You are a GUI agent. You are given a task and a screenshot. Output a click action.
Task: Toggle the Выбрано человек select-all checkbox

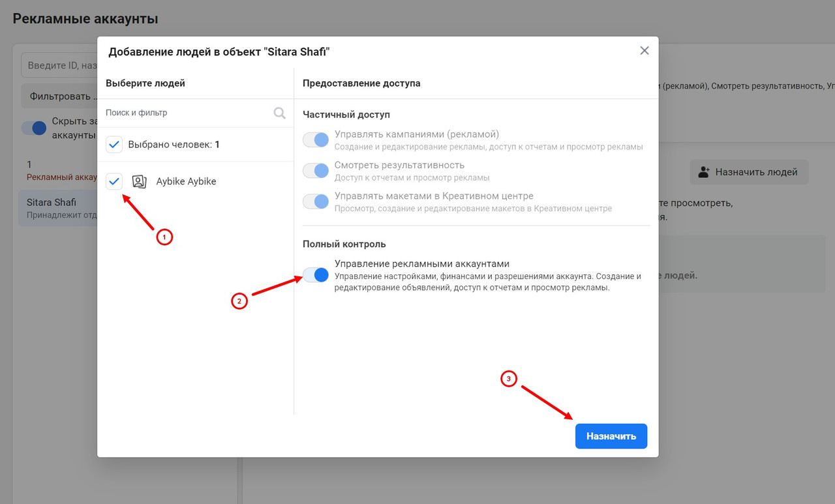tap(114, 145)
